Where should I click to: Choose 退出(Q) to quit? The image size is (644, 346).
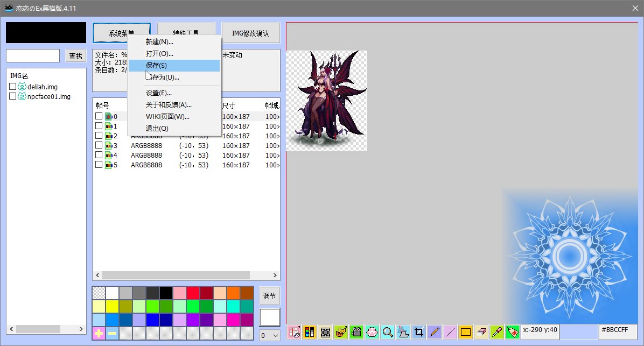pos(174,129)
